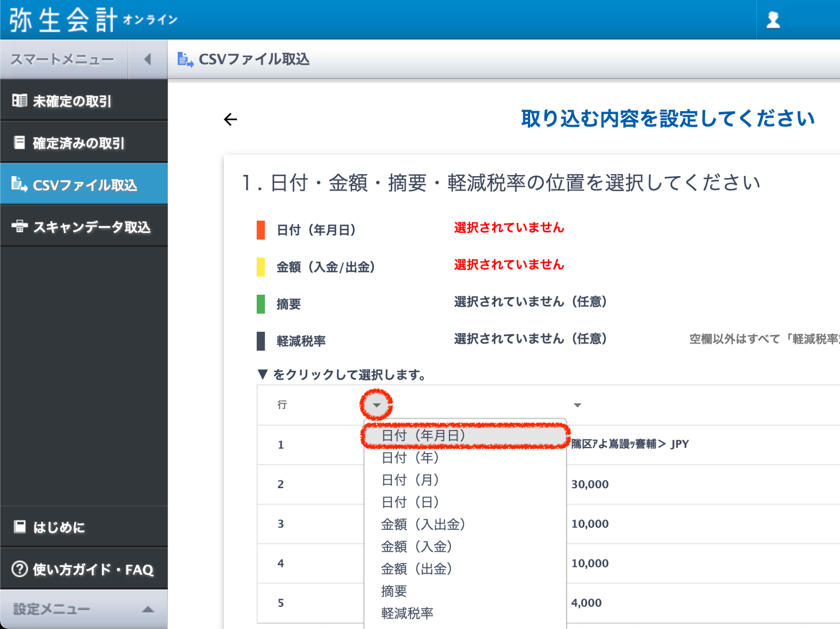Open the first column dropdown arrow
The width and height of the screenshot is (840, 629).
(x=377, y=405)
